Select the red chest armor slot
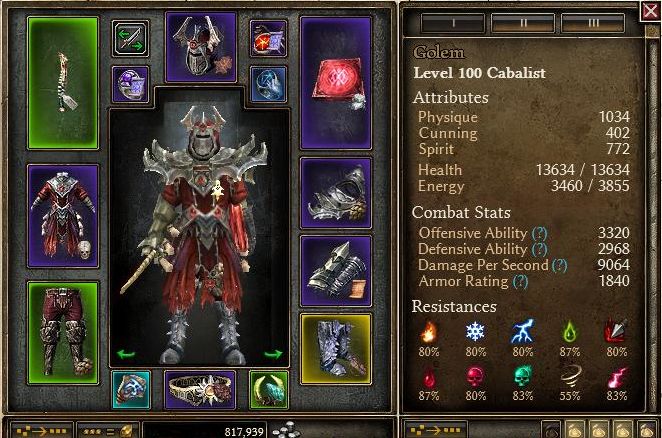 [x=63, y=216]
